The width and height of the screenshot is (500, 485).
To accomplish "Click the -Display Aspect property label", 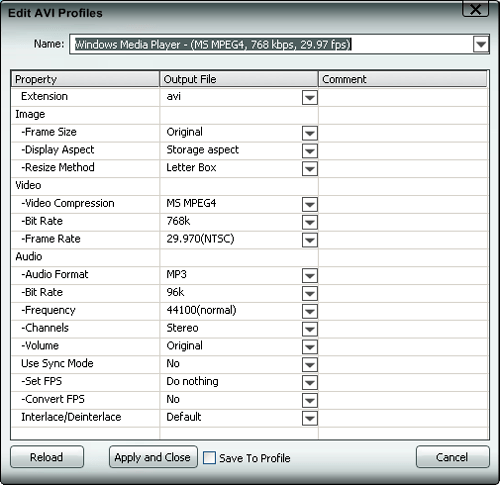I will click(x=58, y=150).
